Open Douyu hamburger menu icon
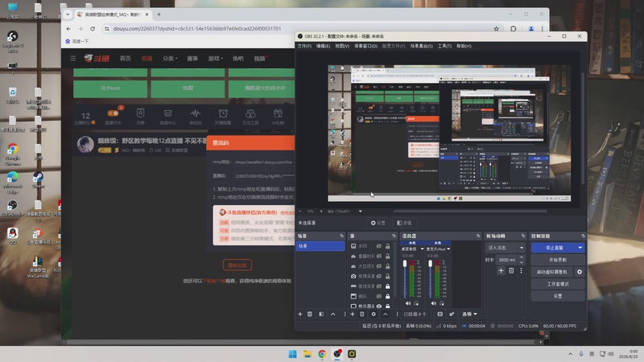 pyautogui.click(x=73, y=58)
